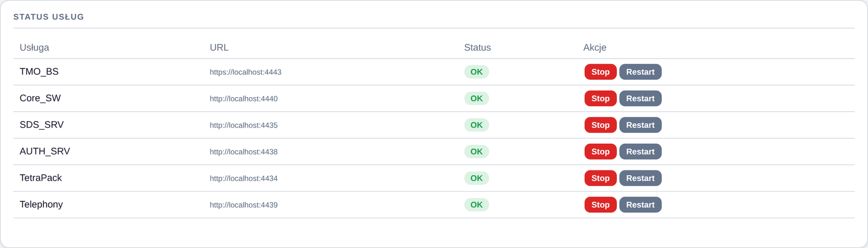Open the https://localhost:4443 link
The image size is (868, 248).
coord(245,72)
